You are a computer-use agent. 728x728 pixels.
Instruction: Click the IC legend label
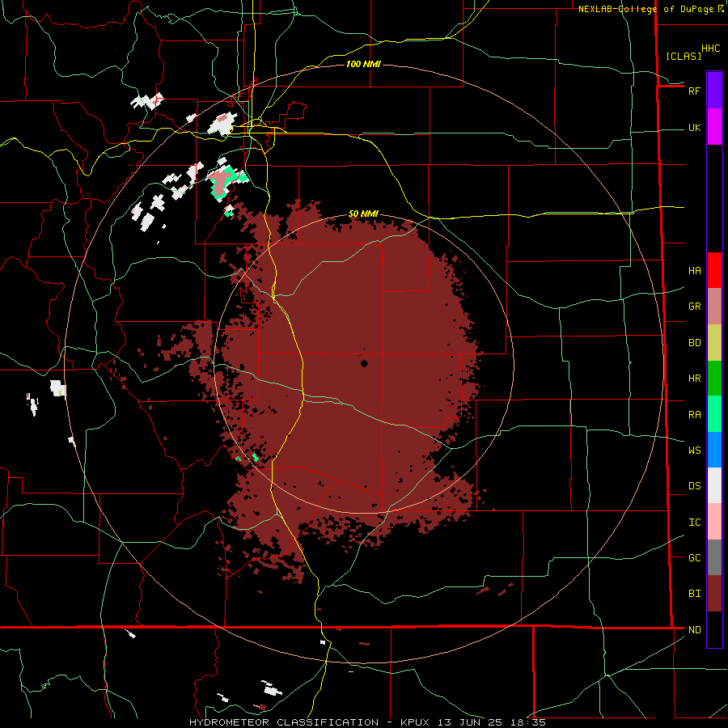[x=694, y=522]
